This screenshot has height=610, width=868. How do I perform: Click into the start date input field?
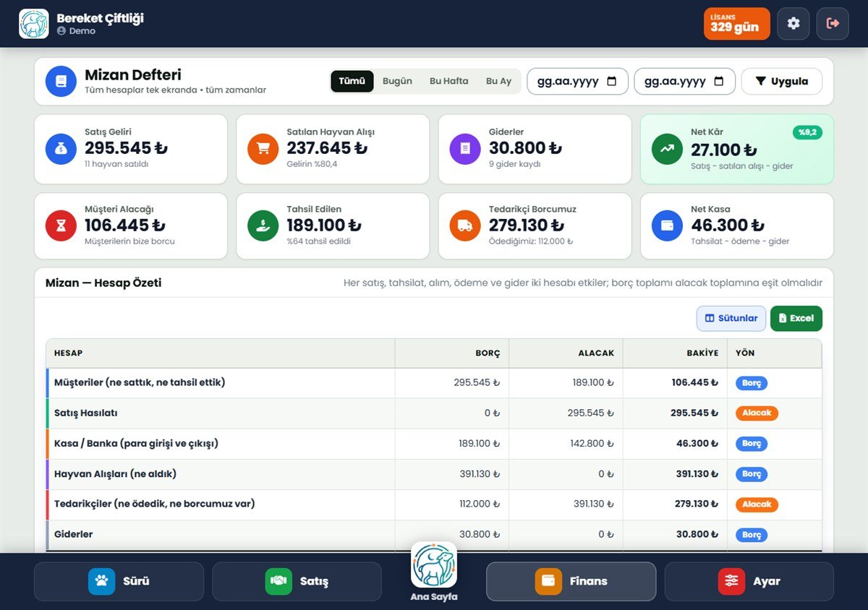coord(577,81)
